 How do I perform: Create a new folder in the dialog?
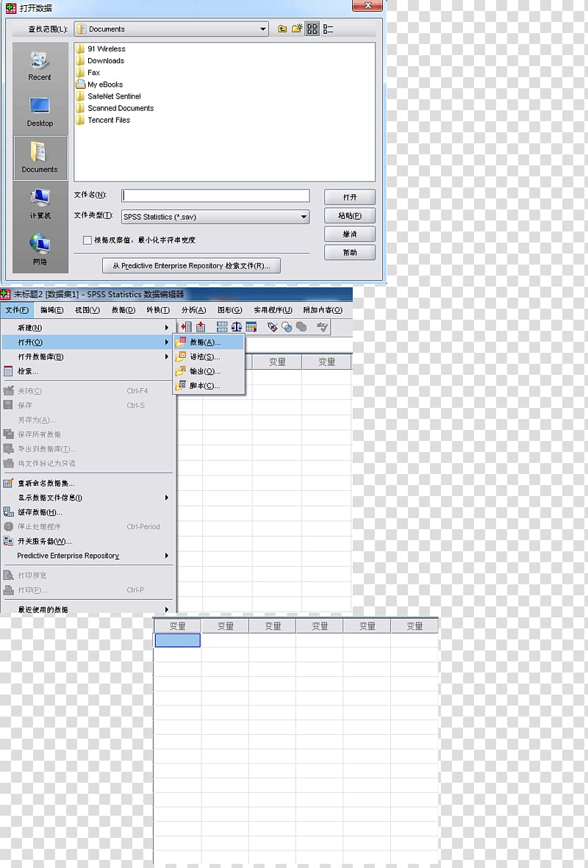(x=298, y=29)
